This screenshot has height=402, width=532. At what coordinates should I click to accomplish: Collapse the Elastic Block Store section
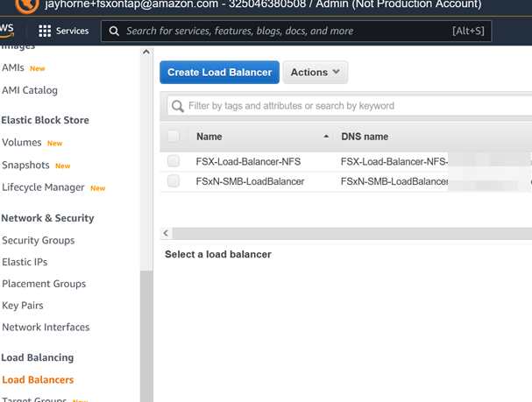[45, 120]
